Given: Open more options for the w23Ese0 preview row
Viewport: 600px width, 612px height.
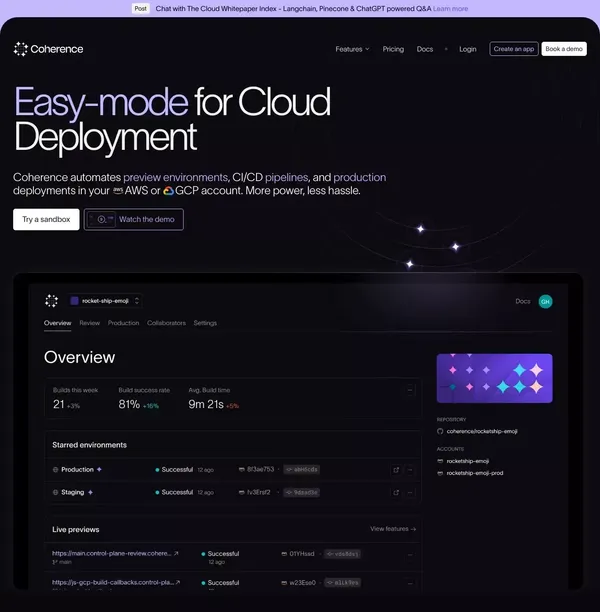Looking at the screenshot, I should click(410, 584).
